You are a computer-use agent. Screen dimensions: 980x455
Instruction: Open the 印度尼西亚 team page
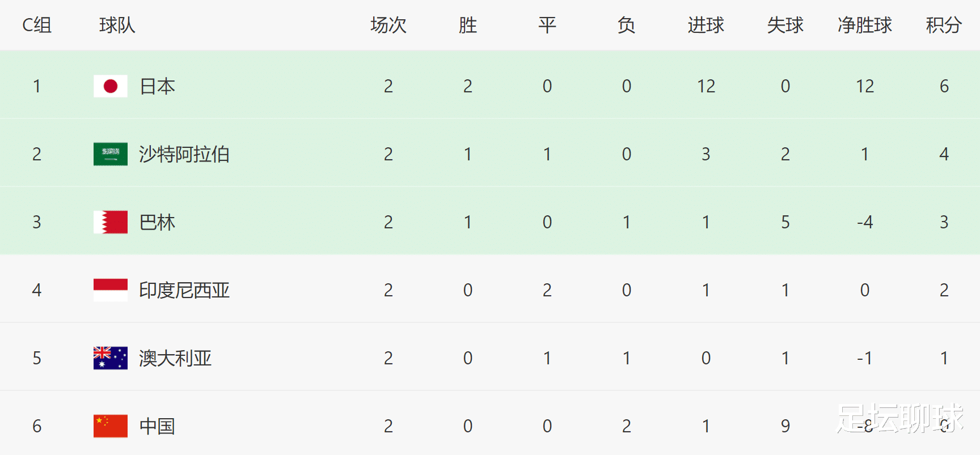pos(184,290)
